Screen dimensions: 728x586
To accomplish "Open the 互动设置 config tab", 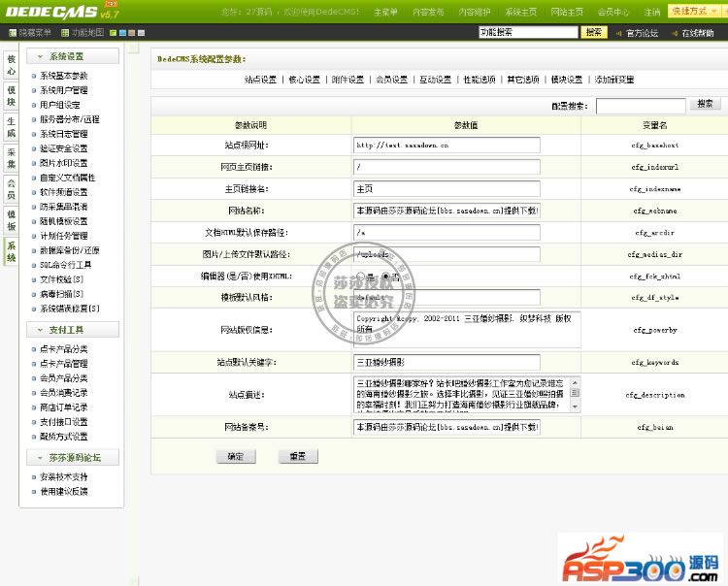I will (x=435, y=80).
